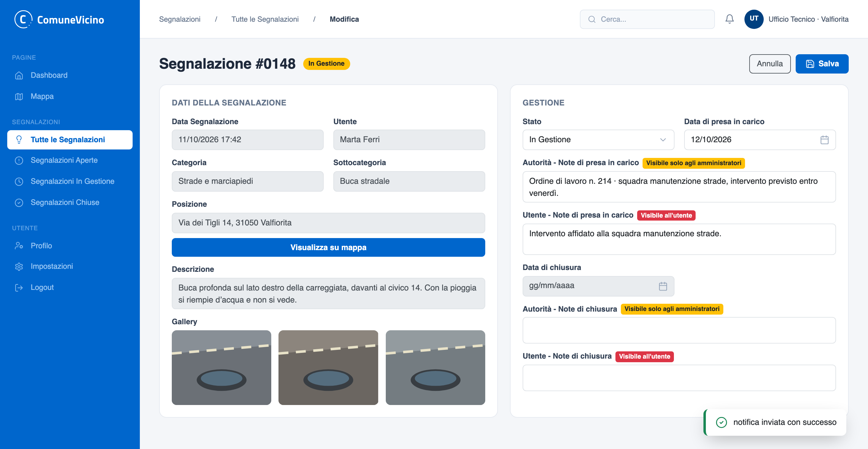Image resolution: width=868 pixels, height=449 pixels.
Task: Click the Segnalazioni Aperte alert icon
Action: tap(19, 160)
